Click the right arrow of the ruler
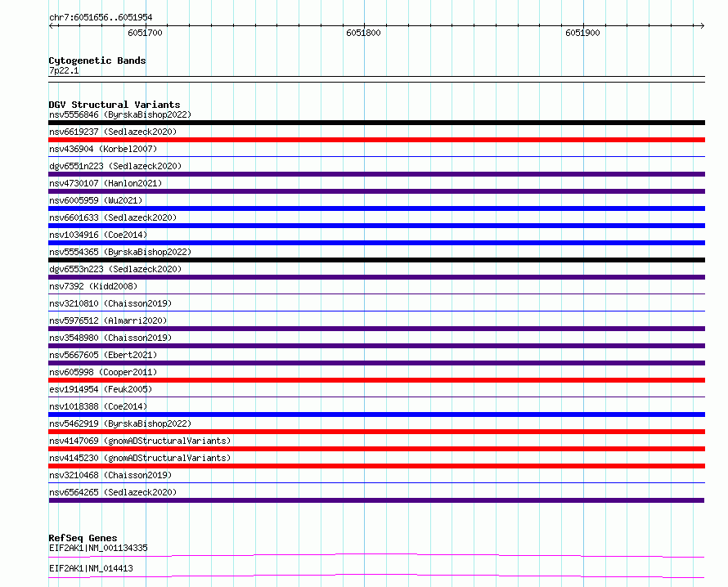This screenshot has width=728, height=587. click(x=702, y=25)
